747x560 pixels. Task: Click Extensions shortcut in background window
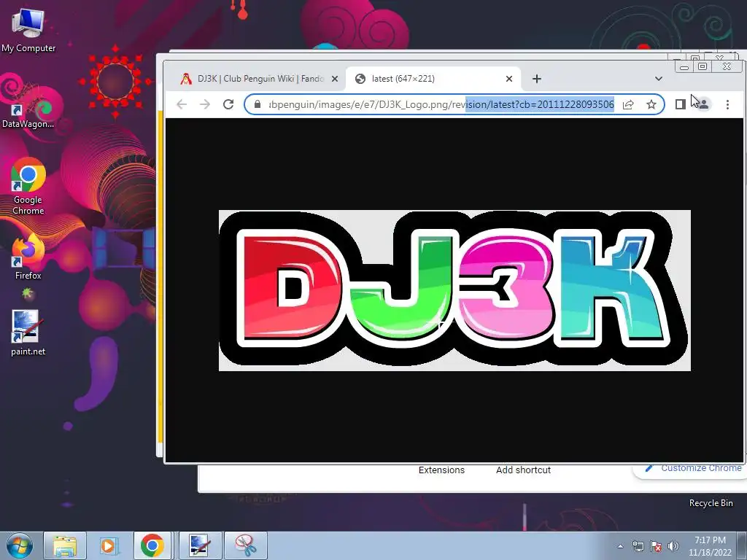(441, 470)
